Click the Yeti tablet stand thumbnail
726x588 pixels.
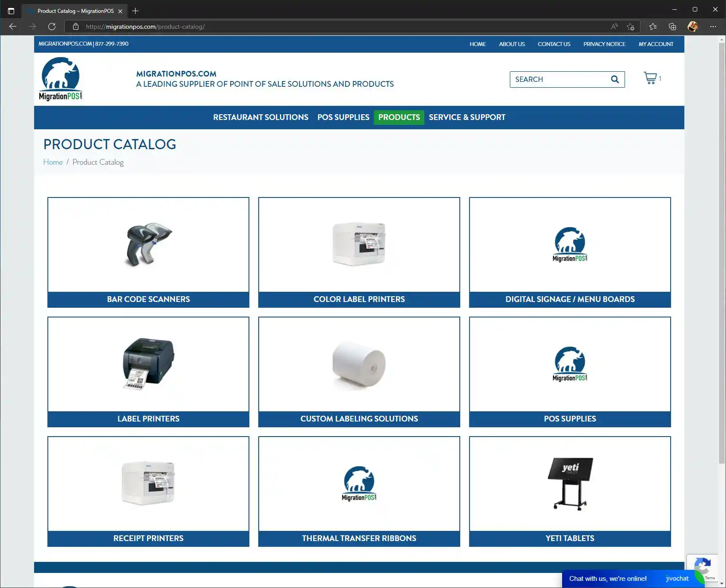pos(570,484)
